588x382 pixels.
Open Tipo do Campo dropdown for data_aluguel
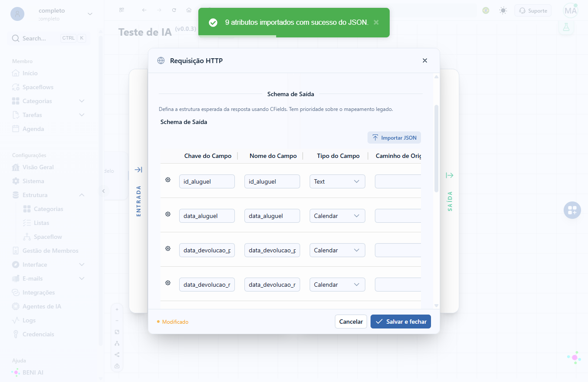pyautogui.click(x=337, y=216)
